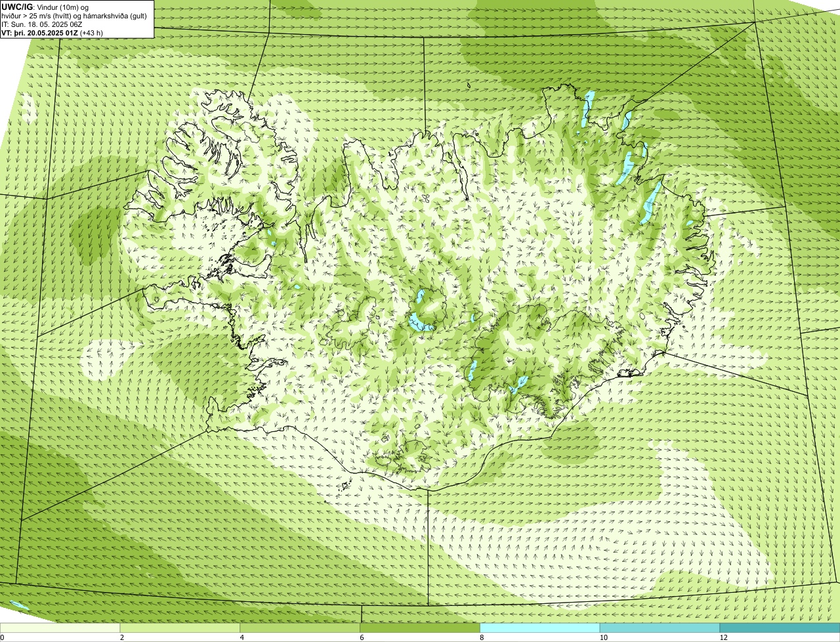
Task: Click the 'VT: þri. 20.05.2025 01Z (+43 h)' line
Action: (x=52, y=32)
